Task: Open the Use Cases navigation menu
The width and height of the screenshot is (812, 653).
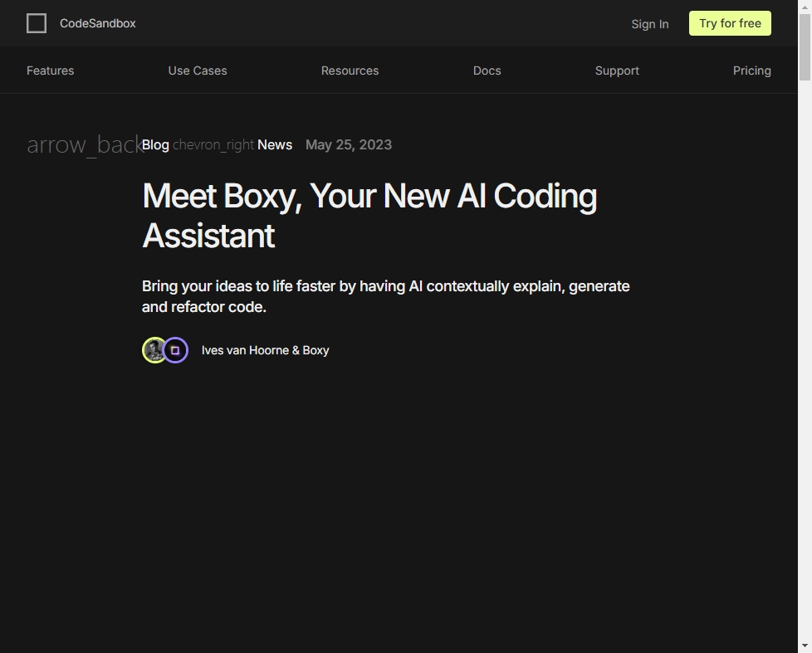Action: tap(198, 71)
